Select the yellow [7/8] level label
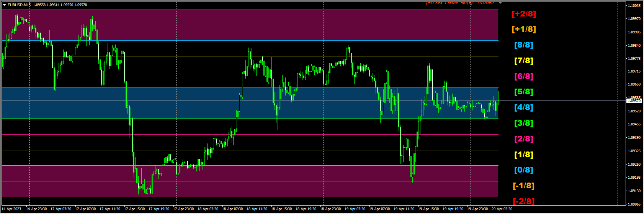The height and width of the screenshot is (214, 644). [524, 61]
